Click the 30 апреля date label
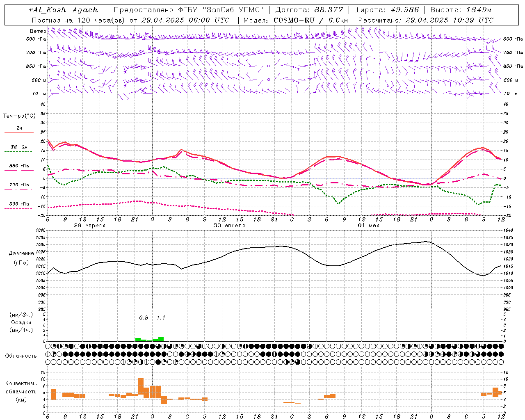This screenshot has width=525, height=420. point(229,226)
